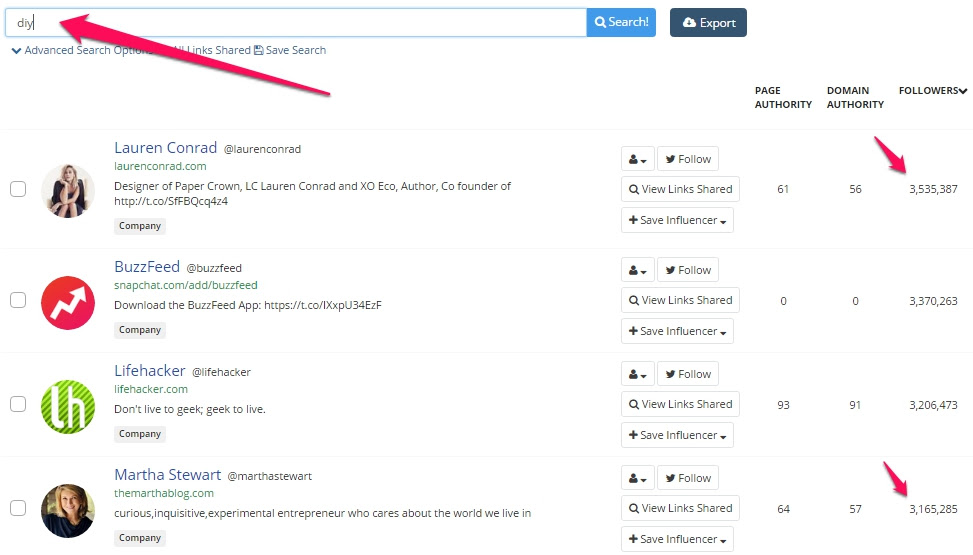
Task: Tick the checkbox for BuzzFeed
Action: click(x=18, y=300)
